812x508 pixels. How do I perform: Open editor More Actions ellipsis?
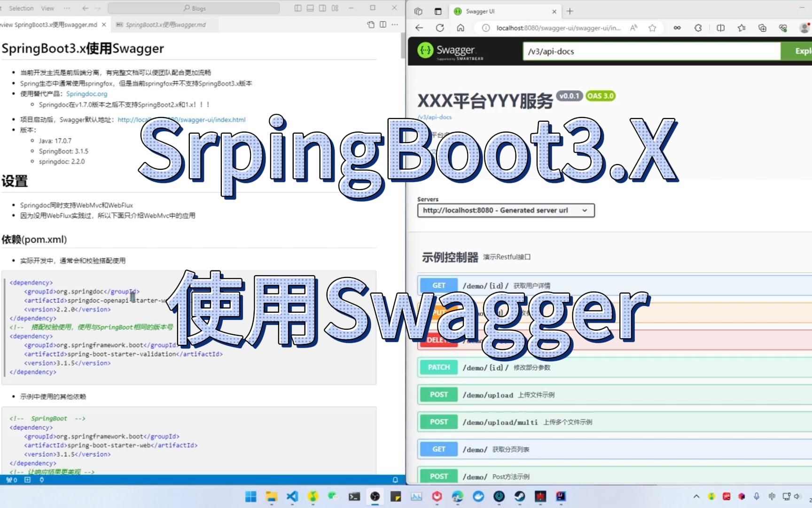tap(395, 24)
